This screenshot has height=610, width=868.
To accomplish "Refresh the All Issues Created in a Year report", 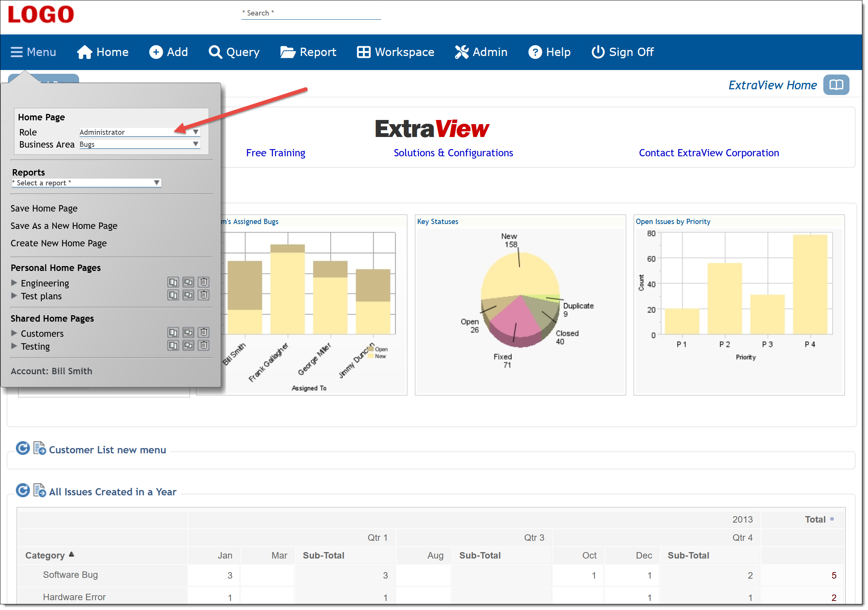I will [x=23, y=490].
